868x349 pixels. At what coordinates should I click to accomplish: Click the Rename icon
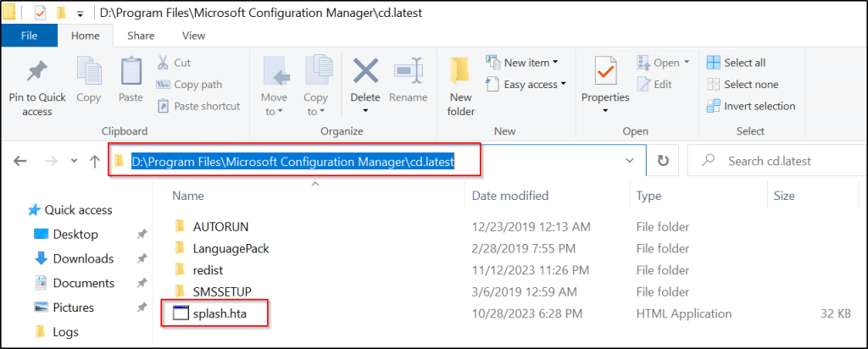coord(409,71)
